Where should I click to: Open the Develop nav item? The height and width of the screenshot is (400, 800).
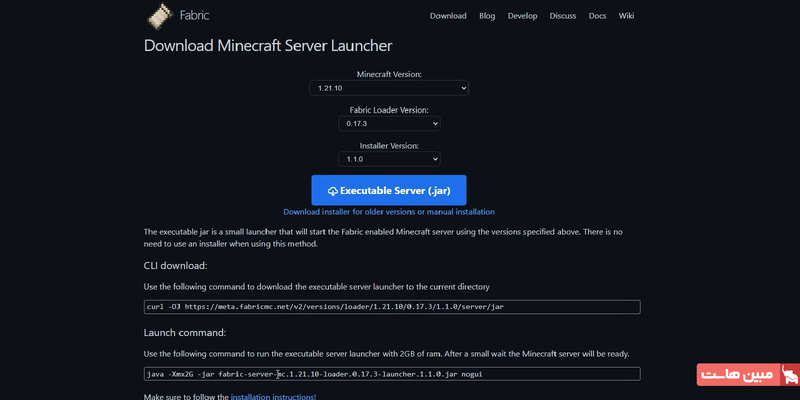[x=522, y=16]
